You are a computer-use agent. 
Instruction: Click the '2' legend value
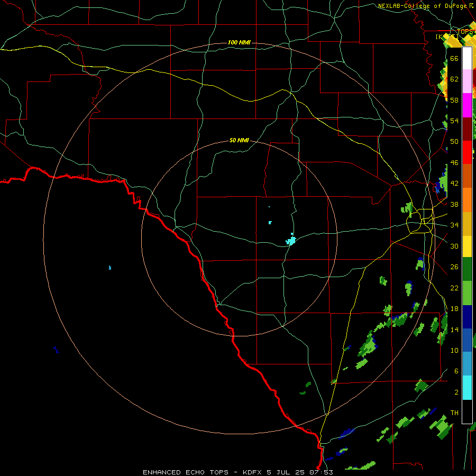pyautogui.click(x=456, y=392)
